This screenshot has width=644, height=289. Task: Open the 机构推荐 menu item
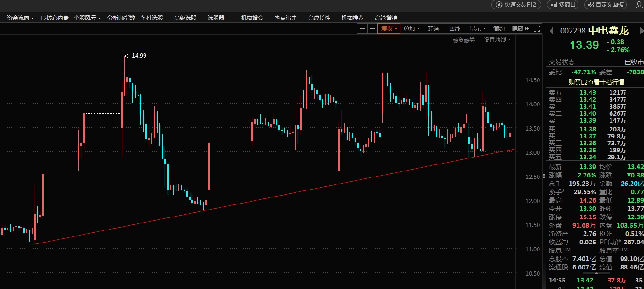pos(353,18)
